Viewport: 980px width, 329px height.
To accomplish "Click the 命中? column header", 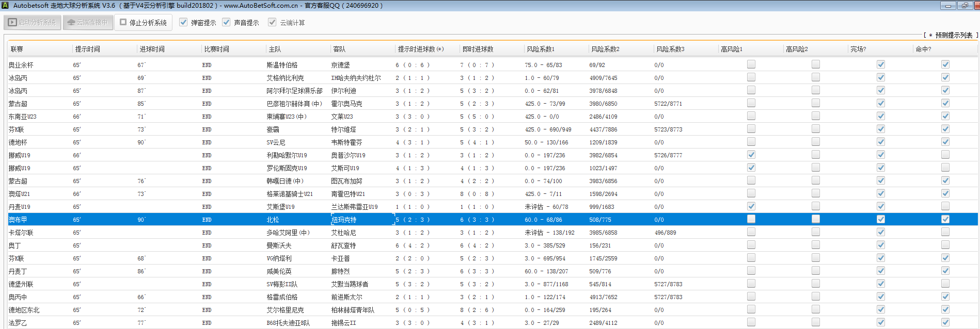I will tap(923, 50).
